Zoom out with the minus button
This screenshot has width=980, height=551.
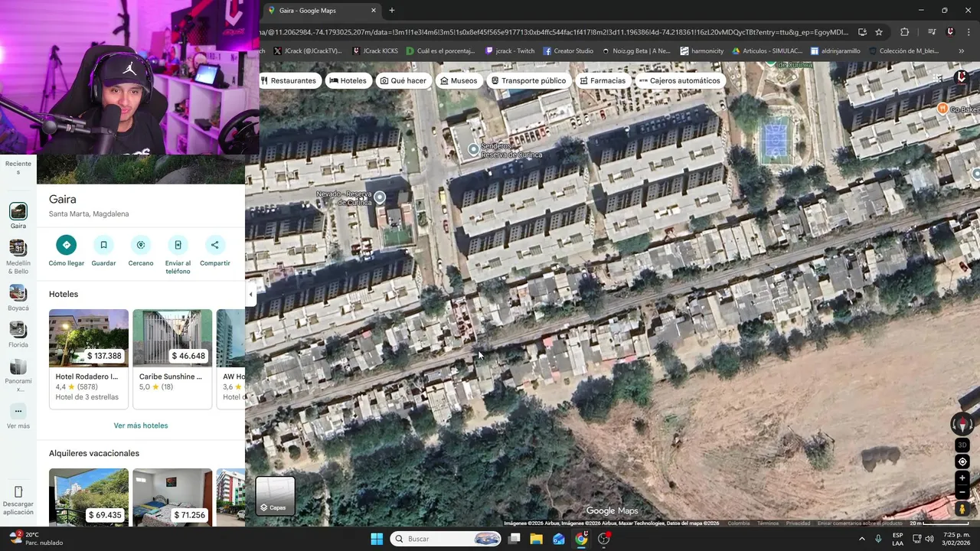coord(962,492)
